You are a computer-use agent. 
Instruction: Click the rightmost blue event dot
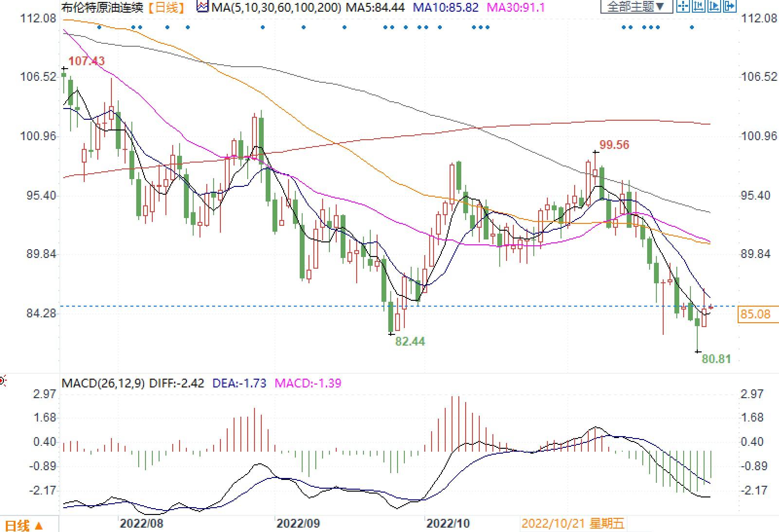click(692, 27)
